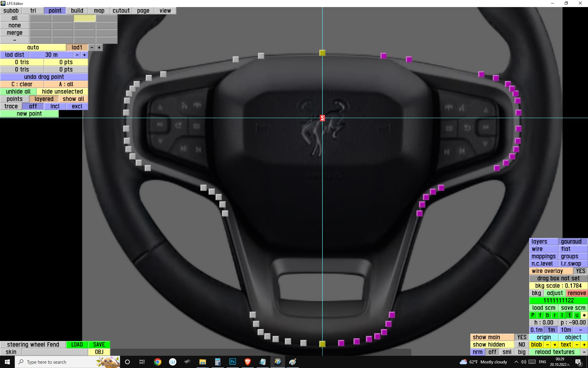This screenshot has height=368, width=588.
Task: Open Chrome from the taskbar
Action: tap(158, 362)
